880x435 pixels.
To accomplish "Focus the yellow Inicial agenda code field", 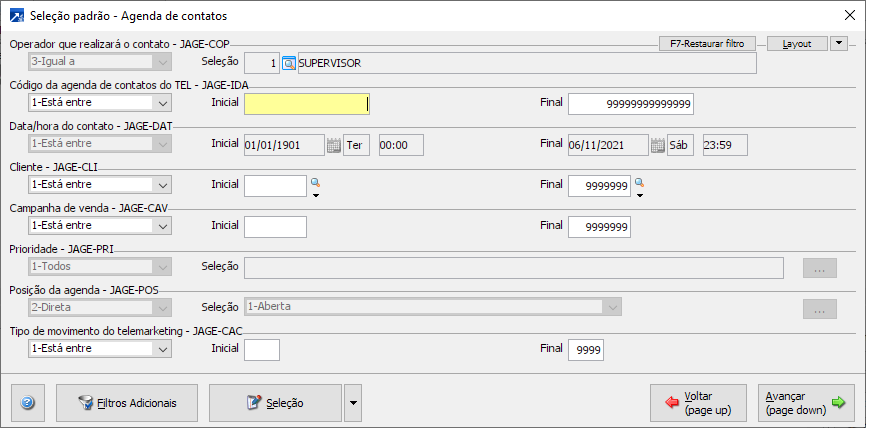I will tap(306, 104).
